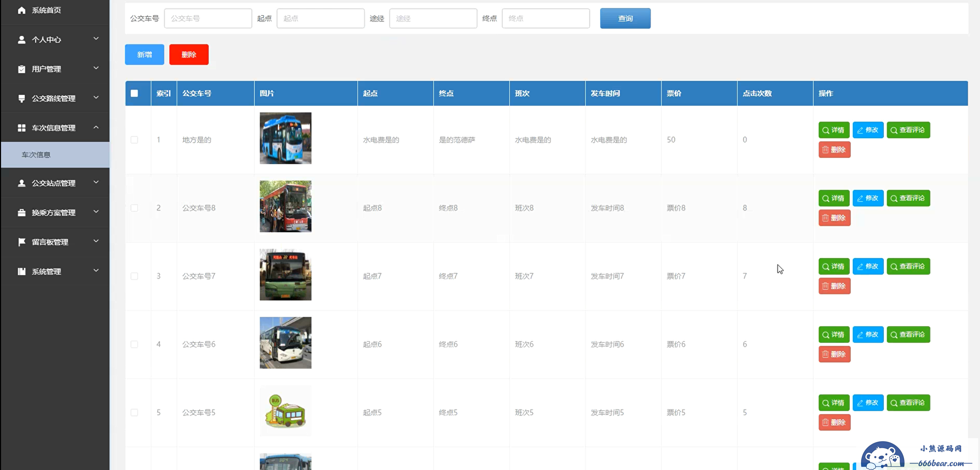
Task: Open the 留言板管理 menu label
Action: tap(50, 242)
